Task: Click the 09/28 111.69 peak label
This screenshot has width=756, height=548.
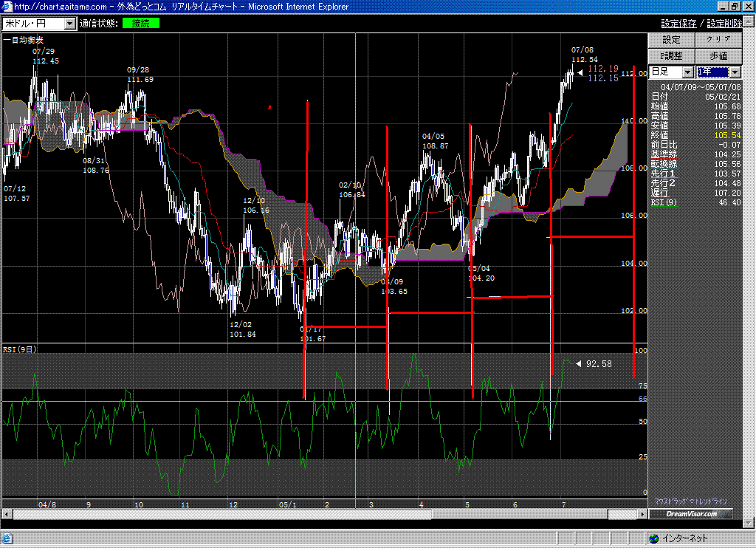Action: coord(140,75)
